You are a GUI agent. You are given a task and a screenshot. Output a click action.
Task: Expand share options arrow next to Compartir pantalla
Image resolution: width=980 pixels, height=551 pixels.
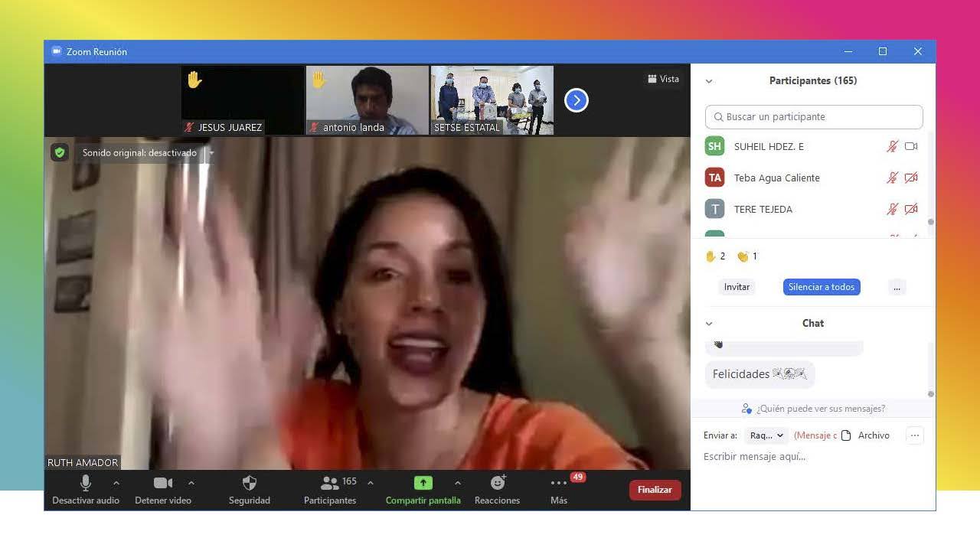coord(458,483)
